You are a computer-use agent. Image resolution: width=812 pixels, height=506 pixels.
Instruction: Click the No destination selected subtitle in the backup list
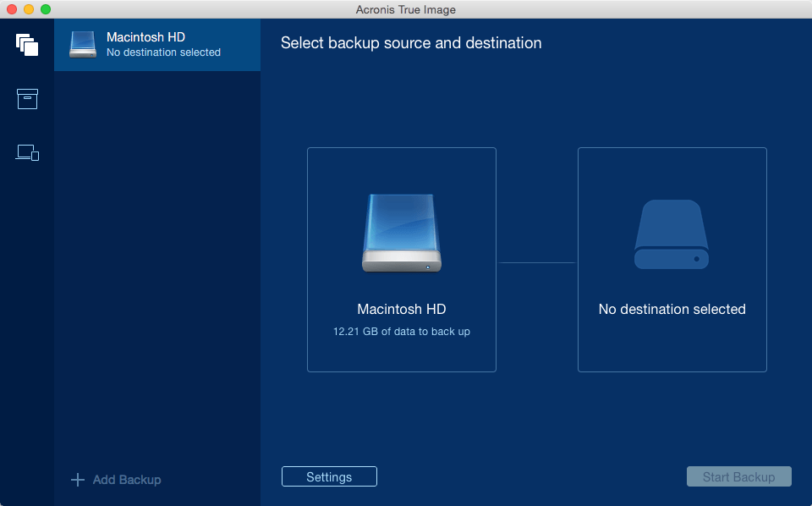point(163,52)
